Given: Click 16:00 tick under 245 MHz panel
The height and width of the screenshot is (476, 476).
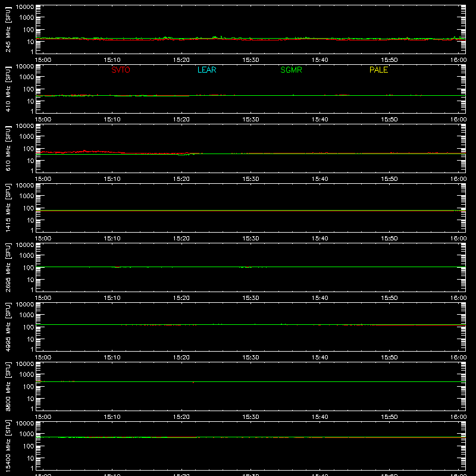Looking at the screenshot, I should click(458, 60).
